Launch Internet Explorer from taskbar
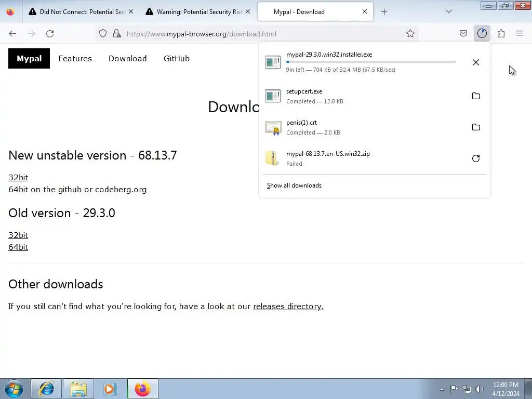Viewport: 532px width, 399px height. coord(46,389)
